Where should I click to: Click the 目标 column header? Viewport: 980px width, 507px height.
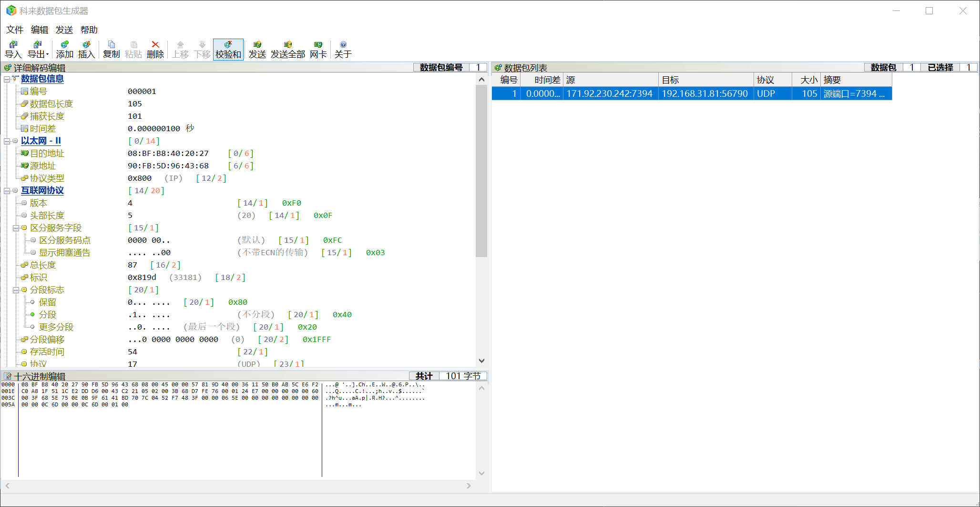click(x=706, y=80)
